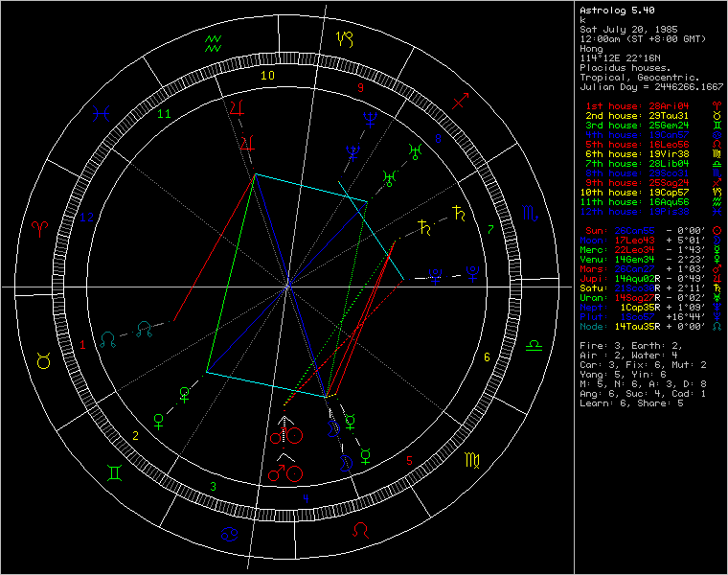The height and width of the screenshot is (575, 728).
Task: Click the Cancer symbol on the wheel's outer ring
Action: pos(229,533)
